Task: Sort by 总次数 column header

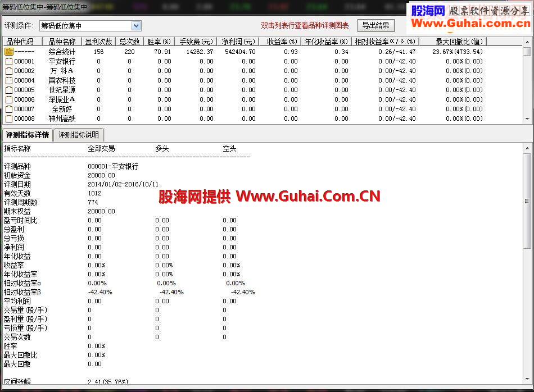Action: pos(130,42)
